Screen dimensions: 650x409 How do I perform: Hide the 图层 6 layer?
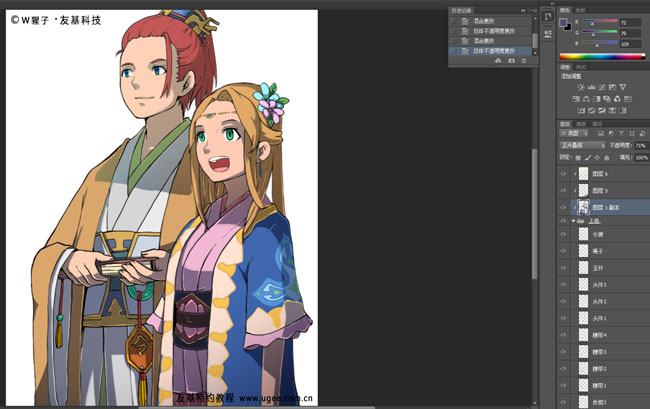point(563,174)
